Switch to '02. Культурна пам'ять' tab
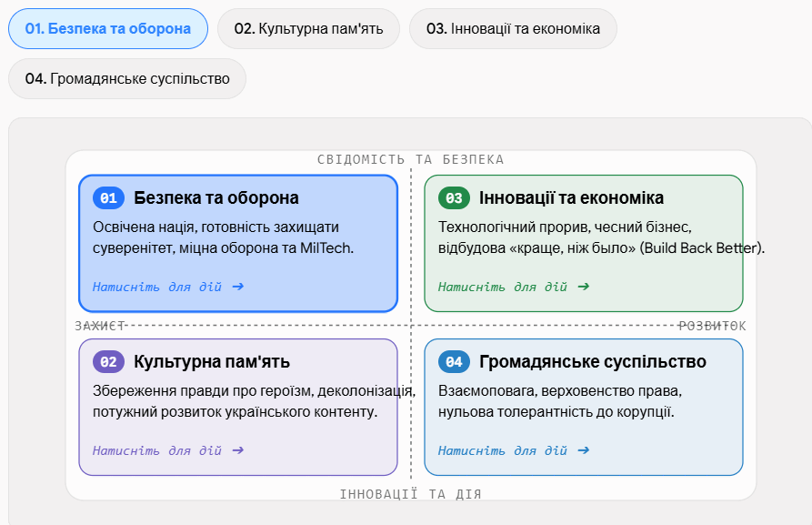812x525 pixels. (x=308, y=29)
